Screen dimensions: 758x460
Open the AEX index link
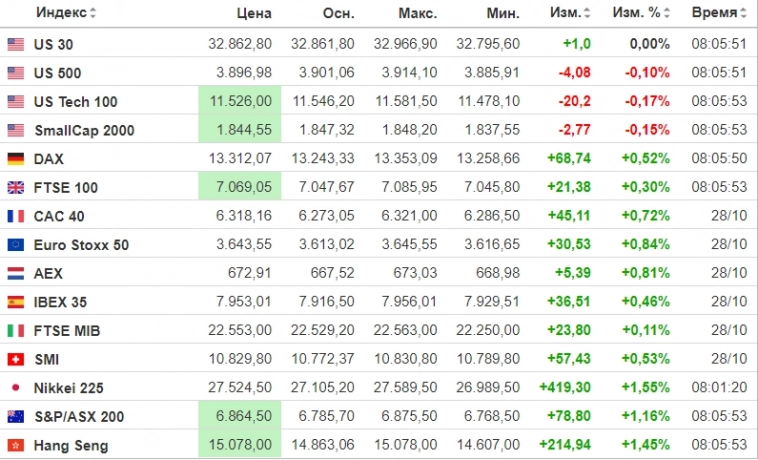(48, 273)
